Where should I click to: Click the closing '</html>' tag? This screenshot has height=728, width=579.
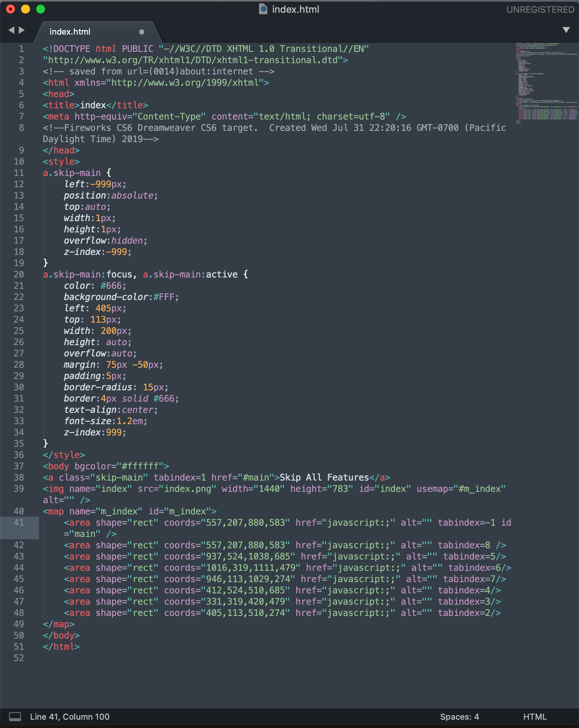[61, 647]
